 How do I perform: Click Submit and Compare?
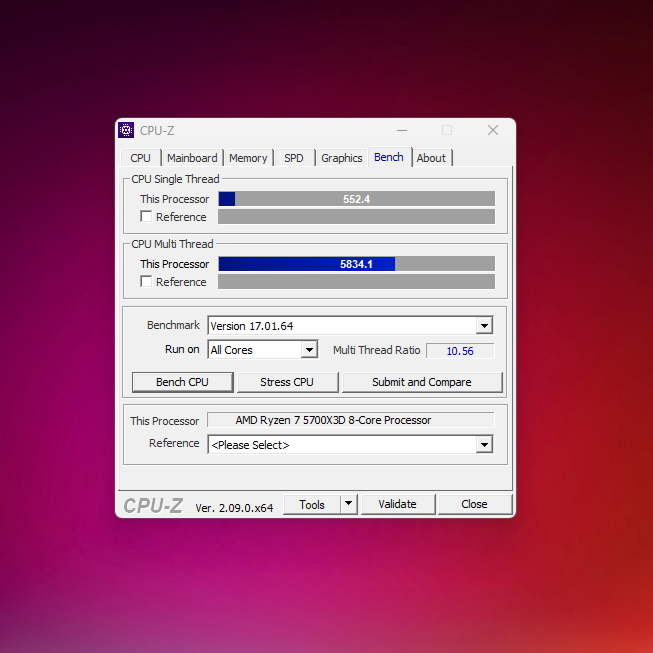[x=422, y=382]
